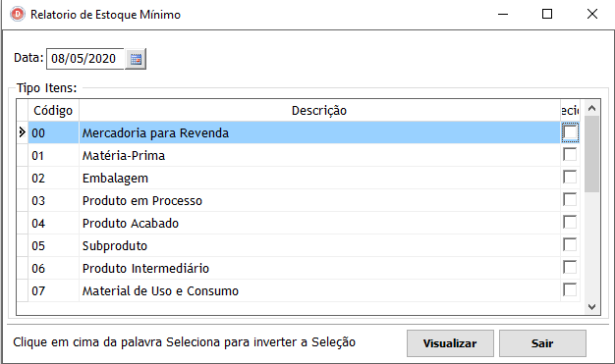Screen dimensions: 615x364
Task: Click the red app icon in title bar
Action: (18, 14)
